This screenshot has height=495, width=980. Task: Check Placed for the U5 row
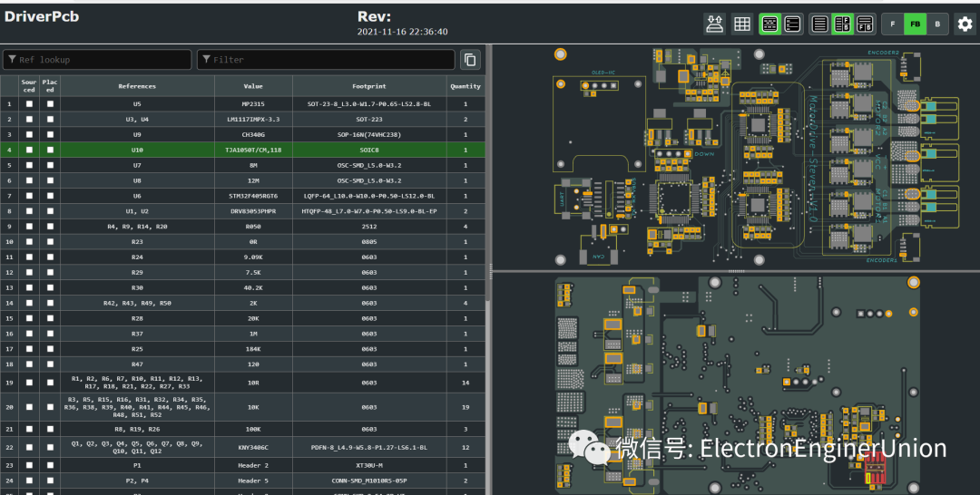tap(50, 104)
